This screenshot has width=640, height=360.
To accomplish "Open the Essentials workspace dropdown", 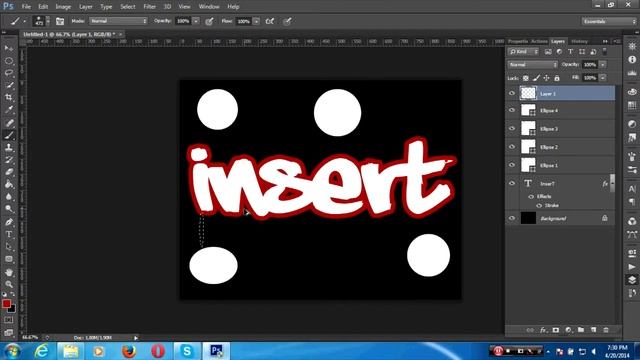I will coord(609,21).
